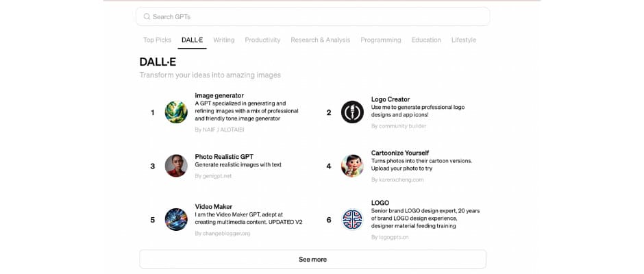This screenshot has height=274, width=644.
Task: Click the 'DALL·E' section heading
Action: point(158,62)
